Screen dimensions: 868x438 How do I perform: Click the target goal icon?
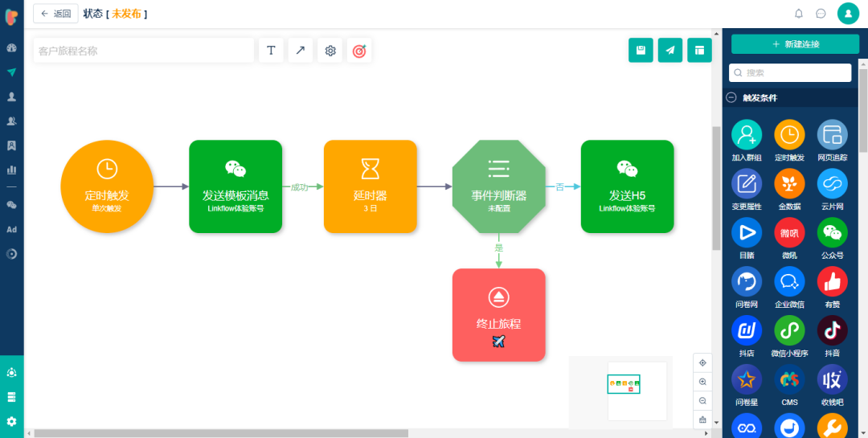pyautogui.click(x=359, y=51)
